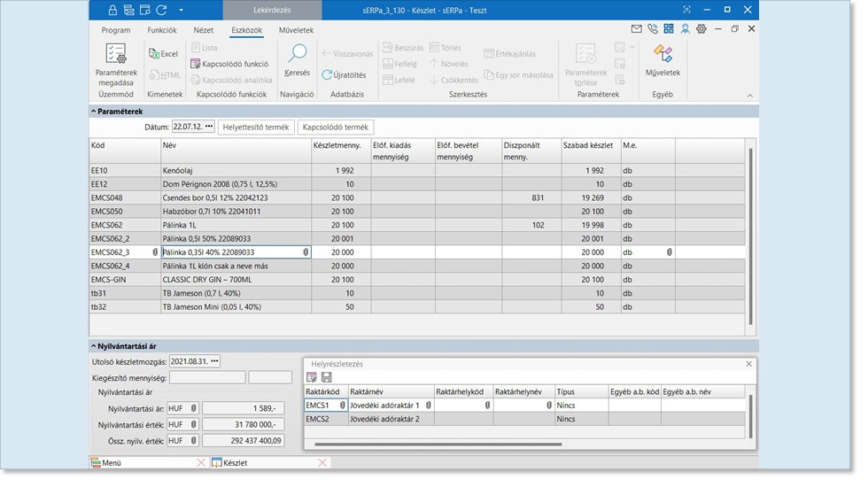The image size is (868, 487).
Task: Collapse the Paraméterek section
Action: point(94,112)
